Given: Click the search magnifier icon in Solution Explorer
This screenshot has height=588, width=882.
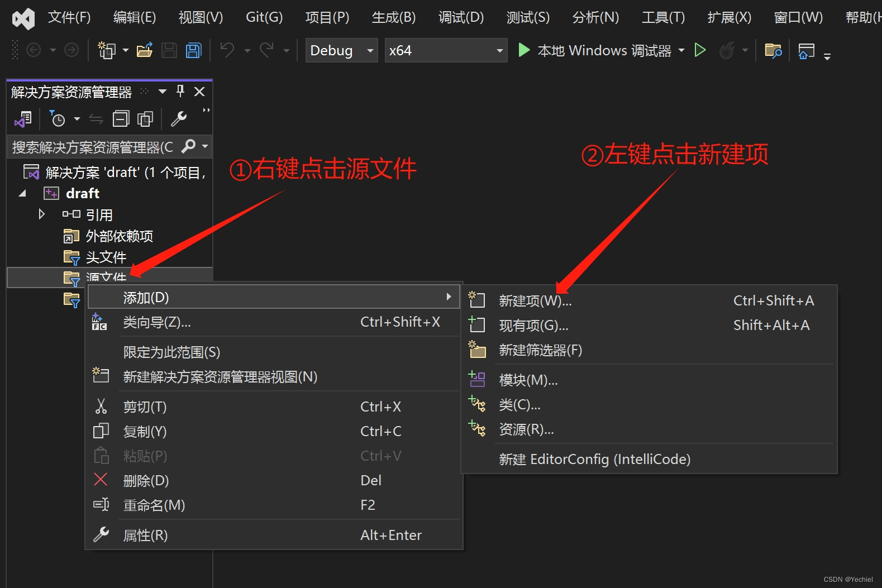Looking at the screenshot, I should point(189,146).
